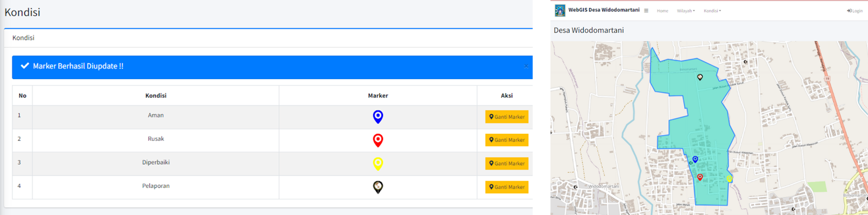
Task: Click the Widodomartani label on the map
Action: tap(604, 186)
